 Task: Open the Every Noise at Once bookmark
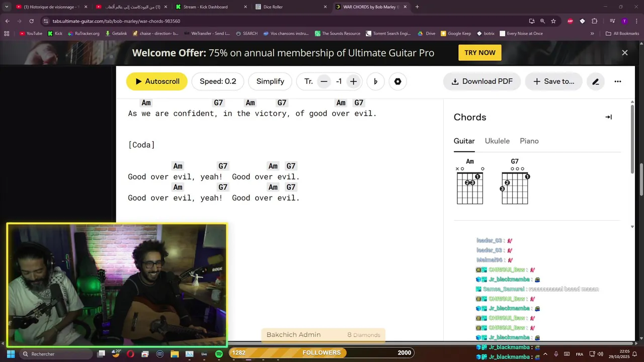point(521,34)
